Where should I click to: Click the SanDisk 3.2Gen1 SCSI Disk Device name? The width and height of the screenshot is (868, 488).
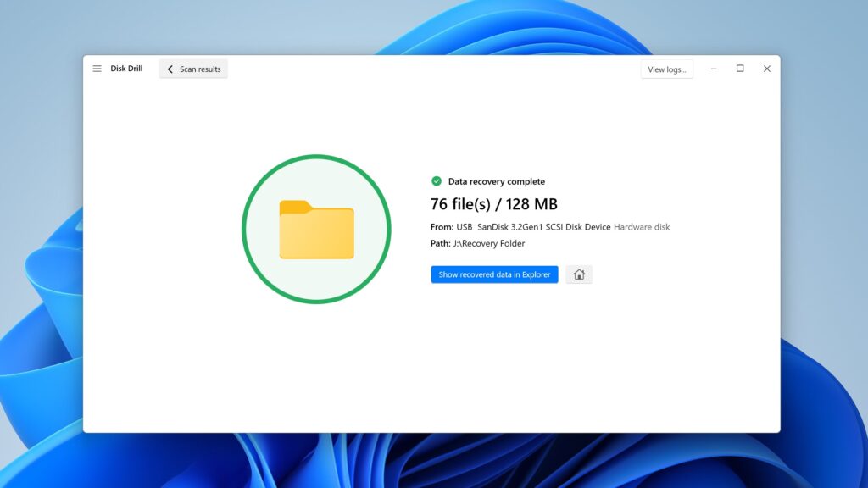[x=543, y=227]
